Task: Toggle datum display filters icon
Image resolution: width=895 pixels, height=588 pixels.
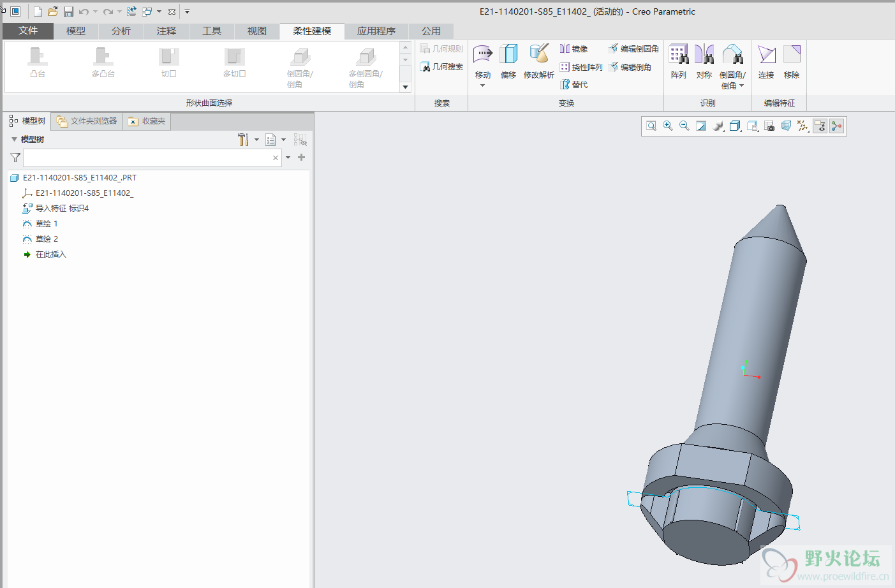Action: pos(803,126)
